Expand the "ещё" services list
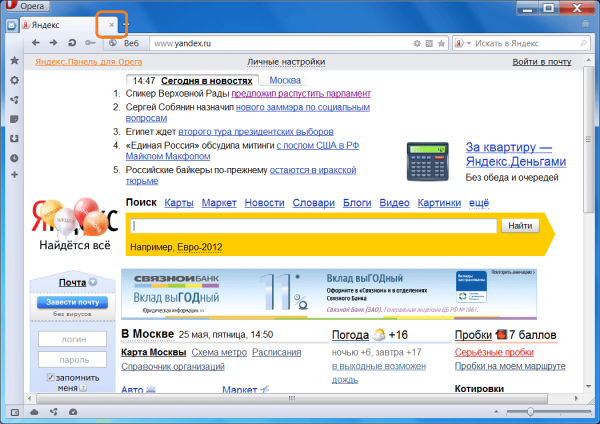The image size is (600, 424). coord(479,203)
